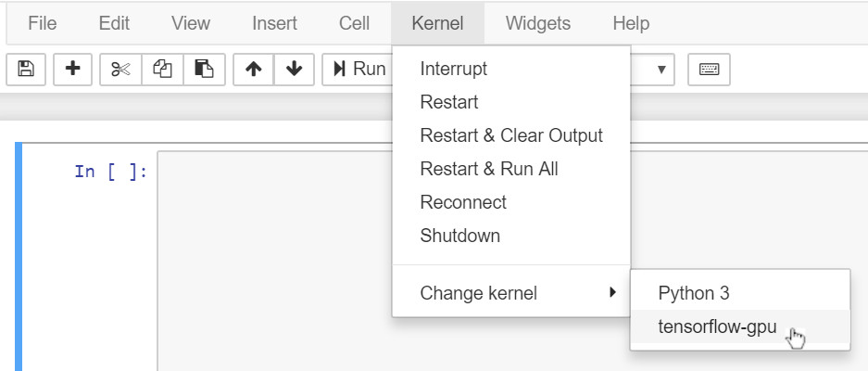Choose Python 3 kernel
This screenshot has width=868, height=371.
(x=694, y=293)
